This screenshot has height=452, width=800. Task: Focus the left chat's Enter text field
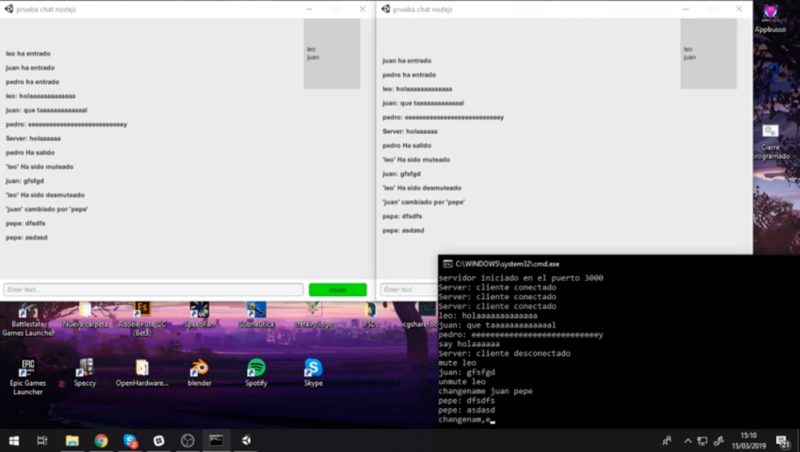pos(153,290)
